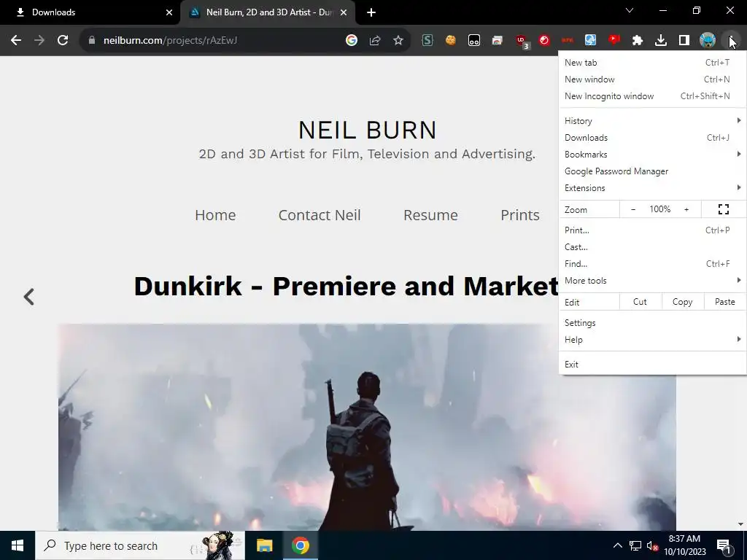This screenshot has height=560, width=747.
Task: Open the cookie extension icon
Action: tap(451, 41)
